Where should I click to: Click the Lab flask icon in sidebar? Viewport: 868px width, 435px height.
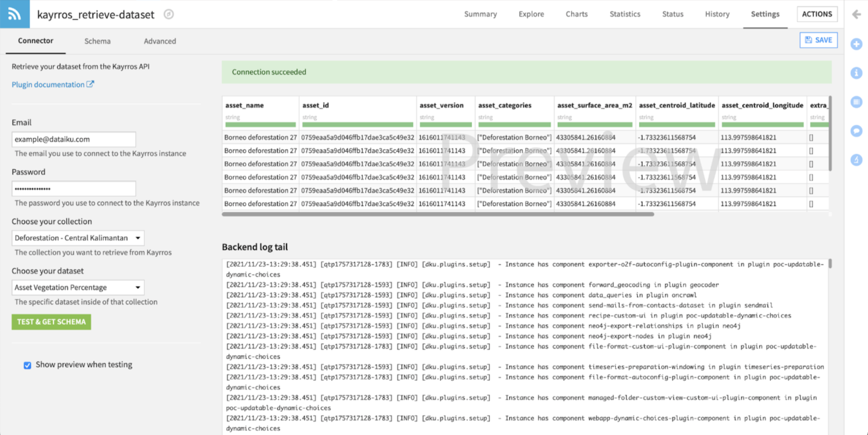[856, 160]
